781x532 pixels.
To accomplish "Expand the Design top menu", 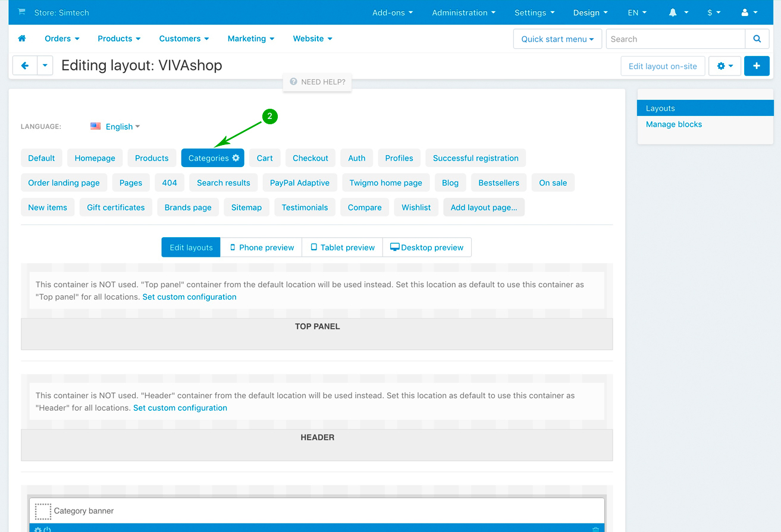I will [590, 12].
